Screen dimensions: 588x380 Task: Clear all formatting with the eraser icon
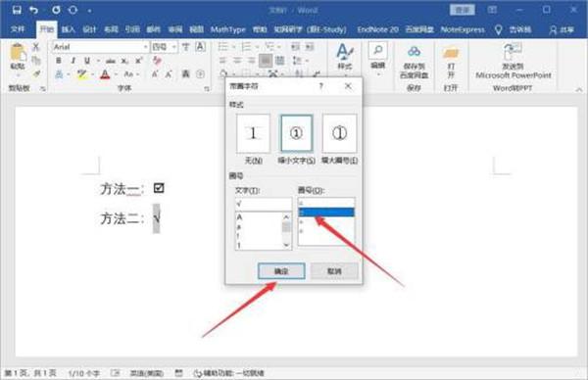[157, 61]
